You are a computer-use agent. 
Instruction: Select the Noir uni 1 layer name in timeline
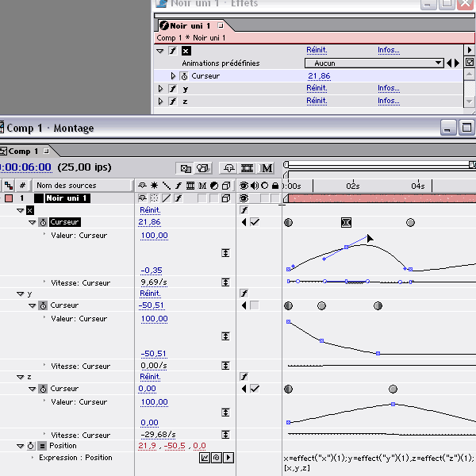coord(67,198)
